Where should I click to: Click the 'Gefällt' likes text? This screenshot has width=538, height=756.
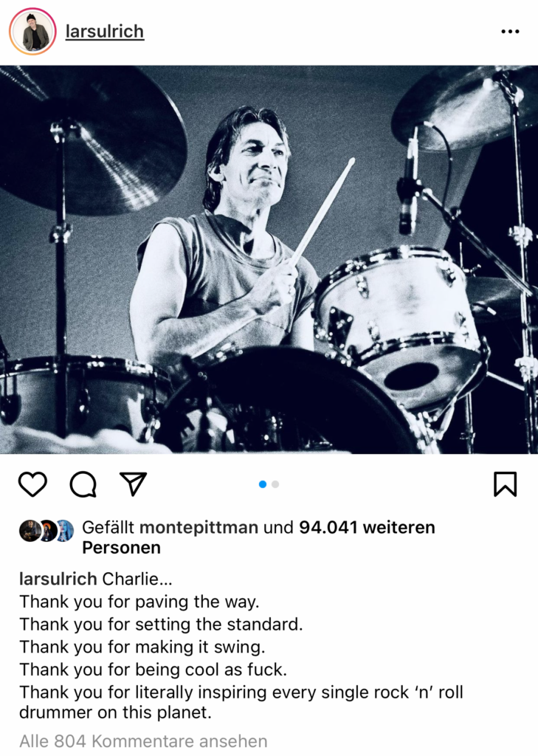pos(108,527)
